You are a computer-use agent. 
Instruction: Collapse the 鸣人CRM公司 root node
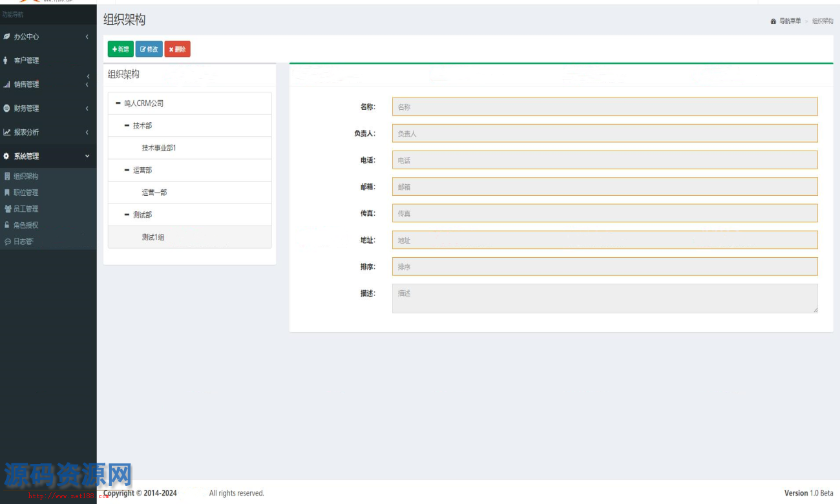click(x=118, y=103)
